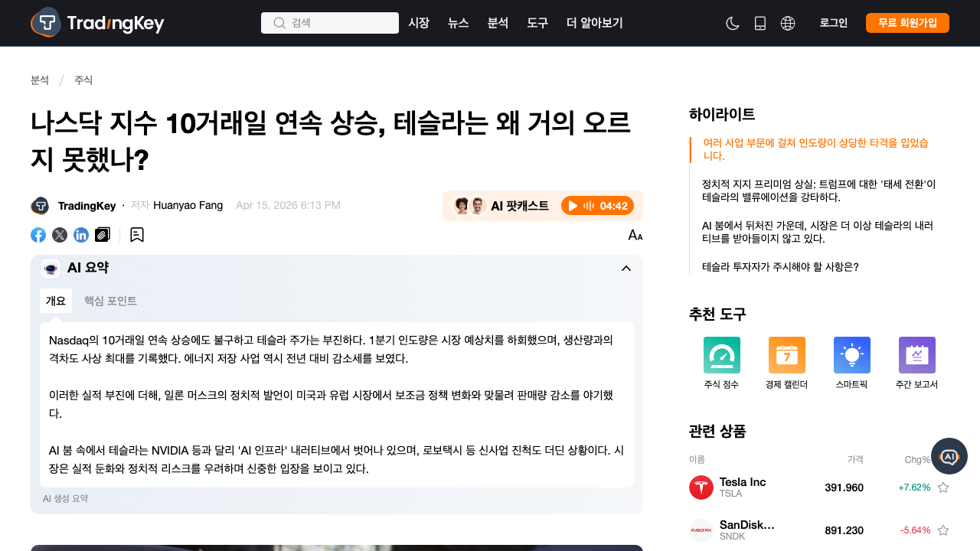
Task: Jump to highlight 여러 사업 부문에 걸쳐 인도량
Action: (x=816, y=149)
